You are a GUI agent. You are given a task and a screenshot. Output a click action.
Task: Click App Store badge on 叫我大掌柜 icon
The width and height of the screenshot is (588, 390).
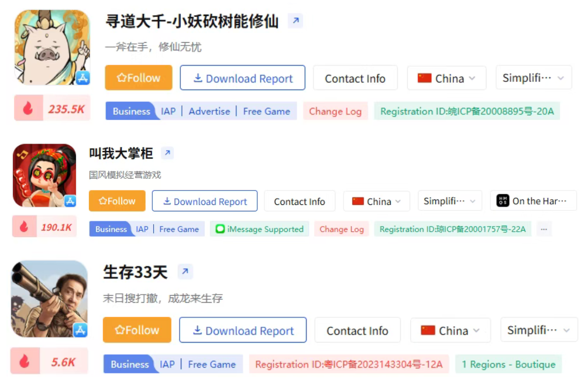(70, 201)
